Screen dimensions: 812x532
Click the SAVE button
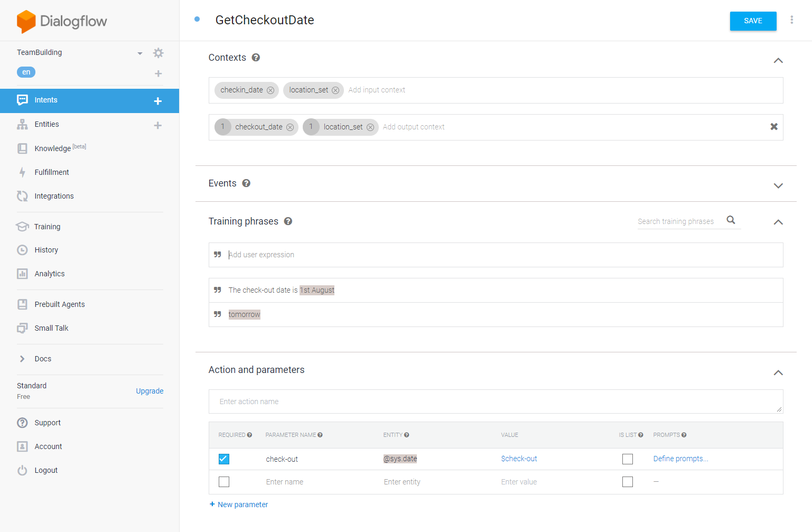[x=753, y=21]
